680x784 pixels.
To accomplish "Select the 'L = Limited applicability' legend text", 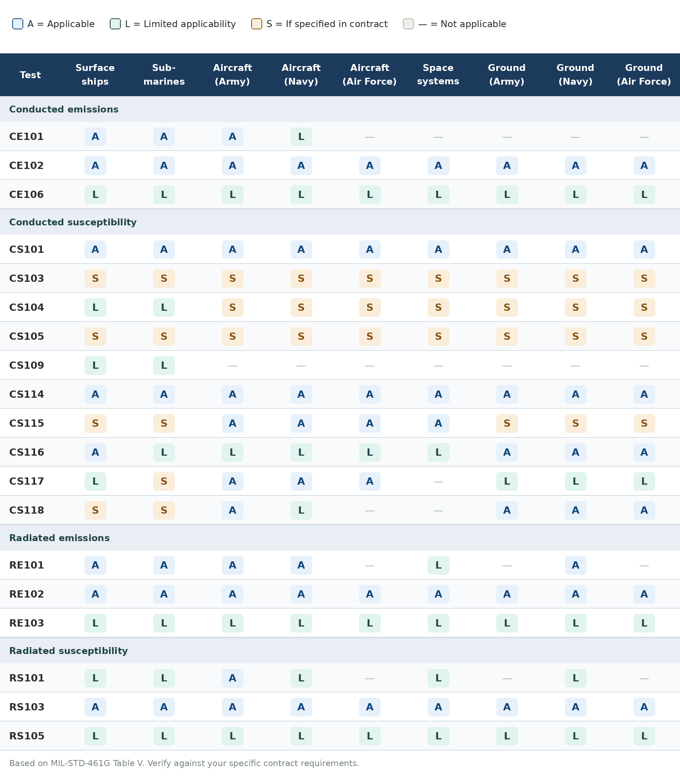I will [180, 24].
